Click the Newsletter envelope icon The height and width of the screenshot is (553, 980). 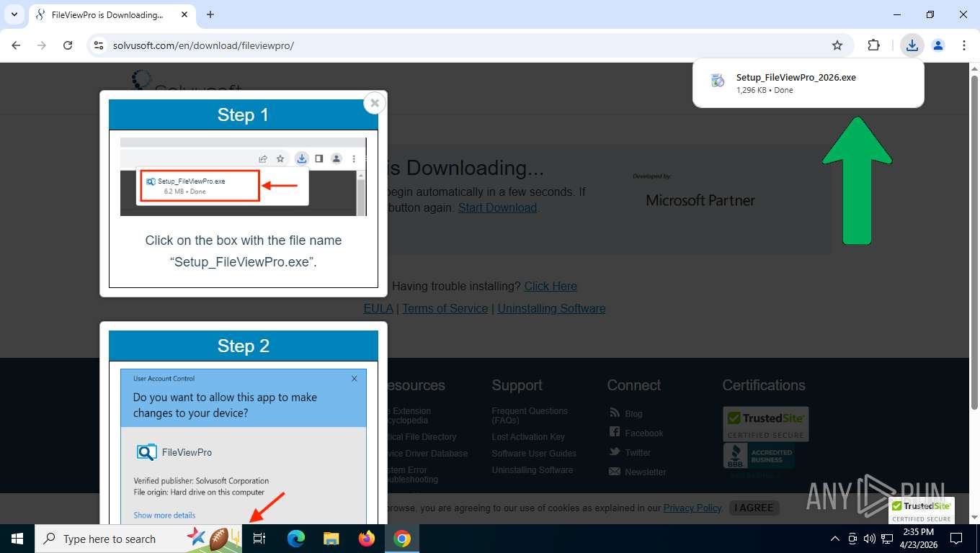[614, 472]
